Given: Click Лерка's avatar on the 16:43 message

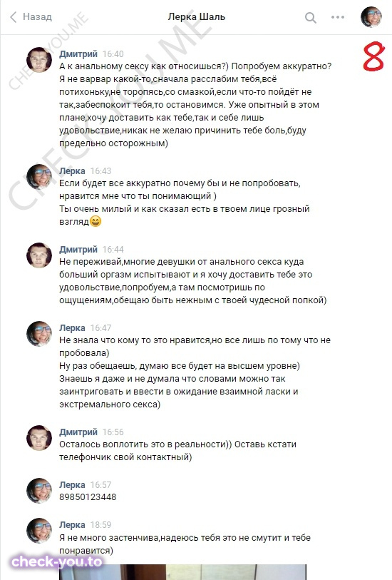Looking at the screenshot, I should [x=39, y=177].
